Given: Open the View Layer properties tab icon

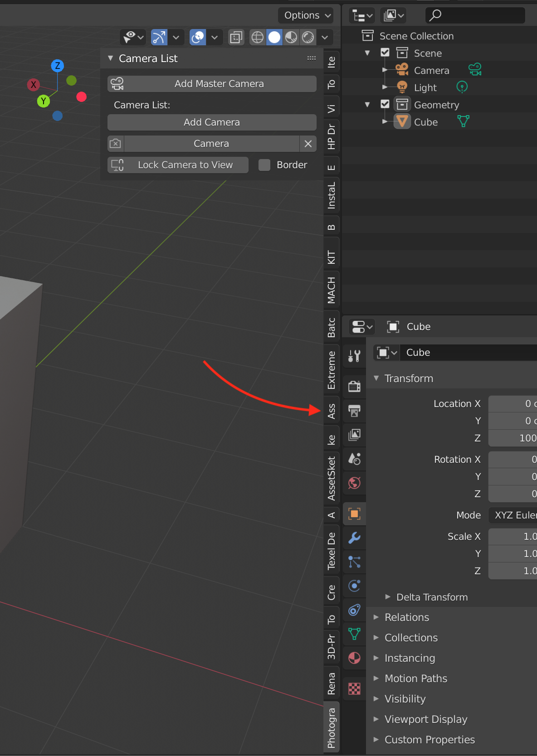Looking at the screenshot, I should (354, 435).
